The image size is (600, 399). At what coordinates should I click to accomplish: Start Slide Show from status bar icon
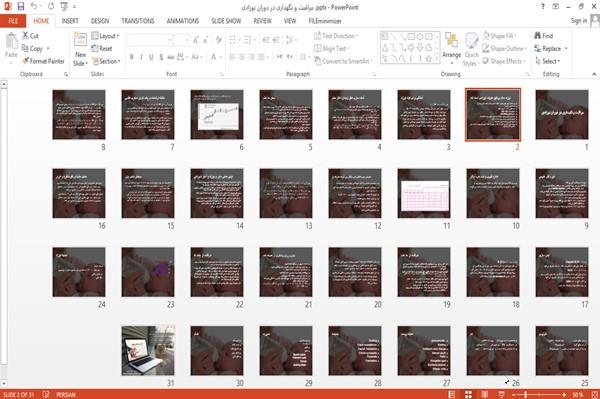click(x=501, y=394)
